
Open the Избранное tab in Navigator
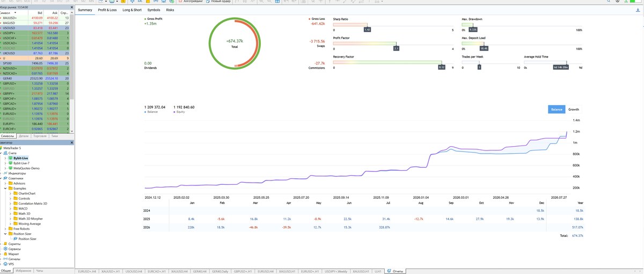pyautogui.click(x=23, y=271)
